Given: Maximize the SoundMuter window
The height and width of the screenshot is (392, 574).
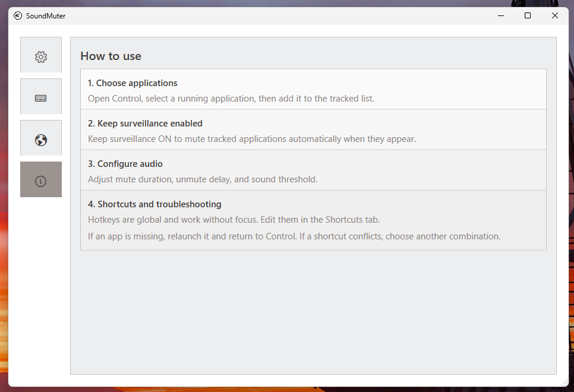Looking at the screenshot, I should [x=528, y=15].
